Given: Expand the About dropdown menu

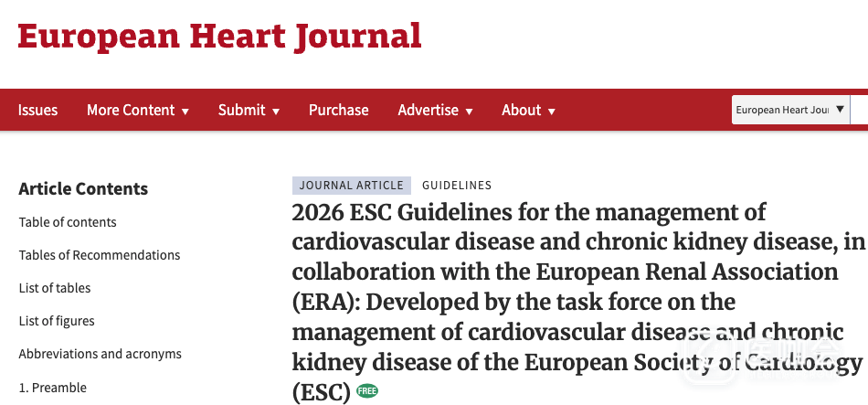Looking at the screenshot, I should (x=528, y=110).
